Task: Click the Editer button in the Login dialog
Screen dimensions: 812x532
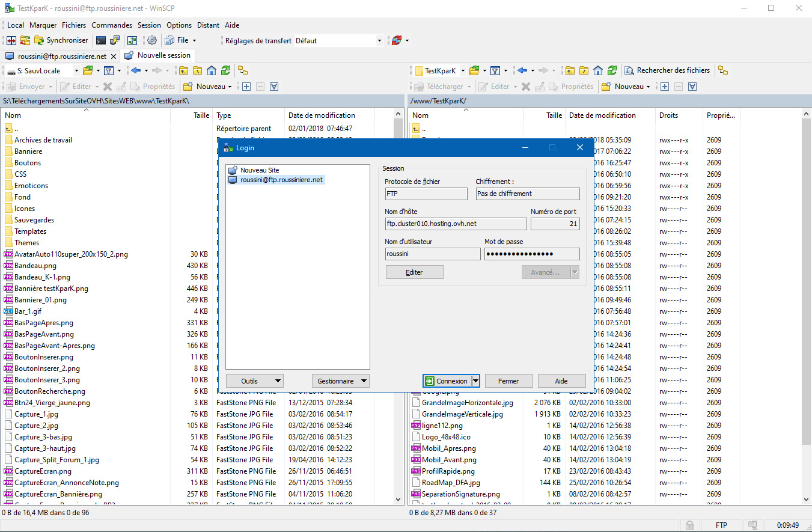Action: [x=414, y=272]
